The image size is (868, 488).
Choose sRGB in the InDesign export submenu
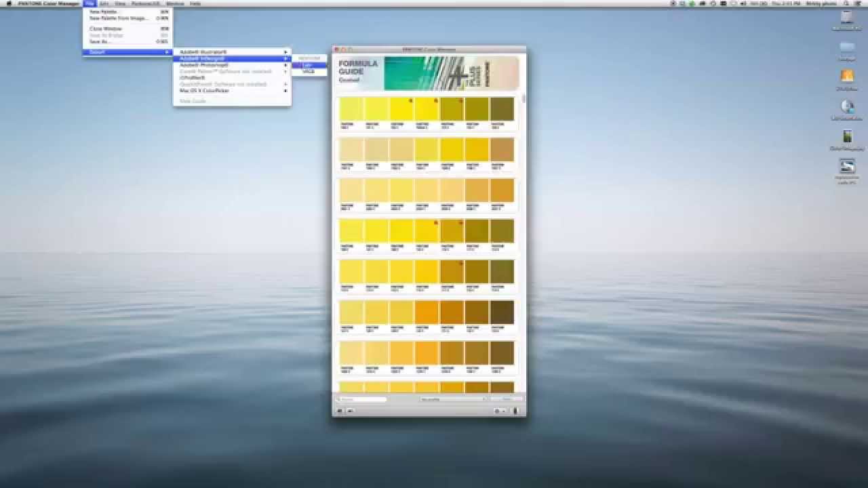tap(310, 72)
